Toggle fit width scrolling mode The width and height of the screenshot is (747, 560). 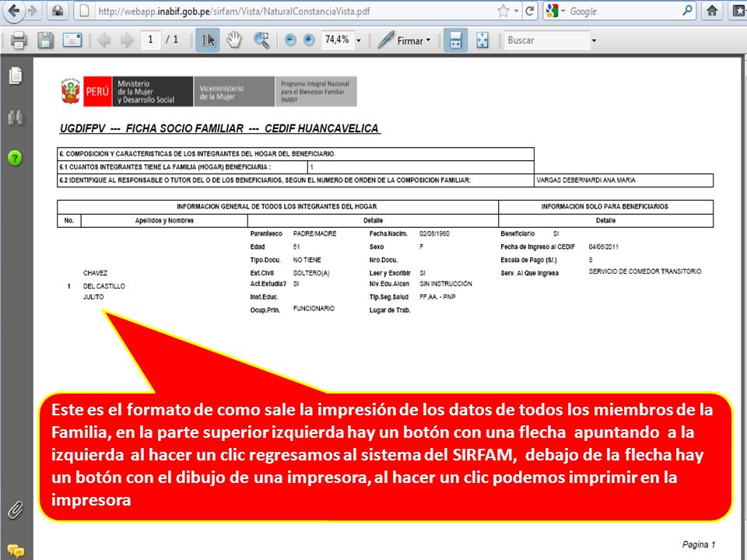(455, 40)
